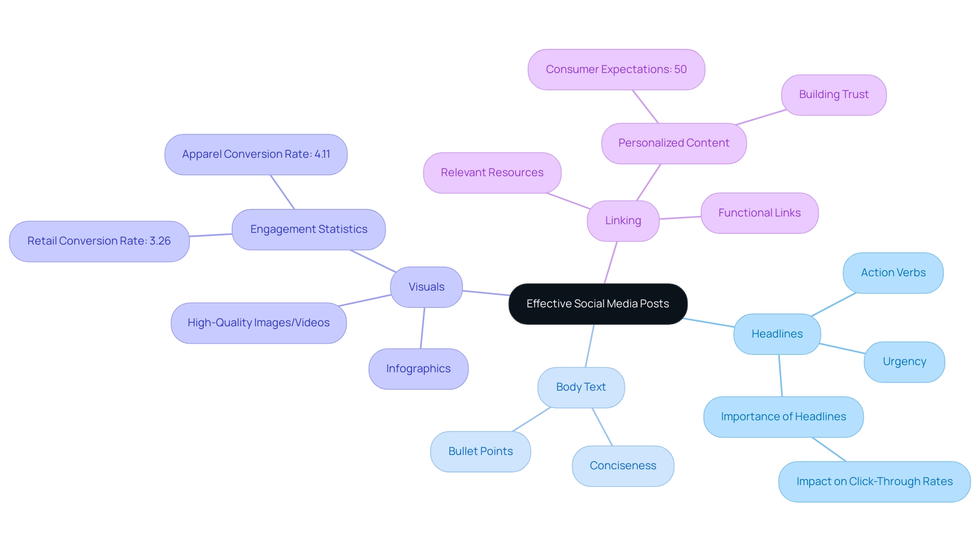
Task: Toggle visibility of Infographics node
Action: (x=418, y=368)
